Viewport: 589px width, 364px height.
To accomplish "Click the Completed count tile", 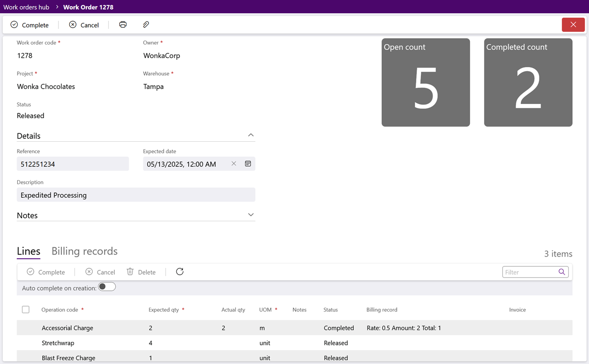I will pos(528,82).
